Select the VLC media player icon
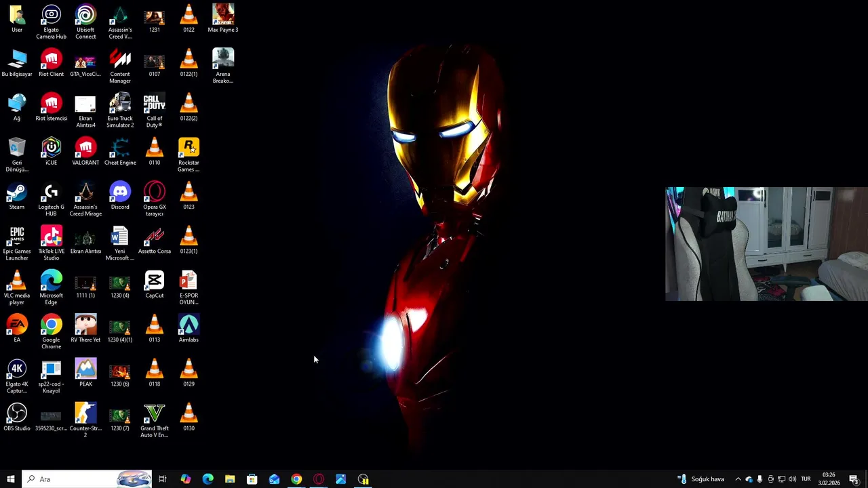Viewport: 868px width, 488px height. point(17,287)
